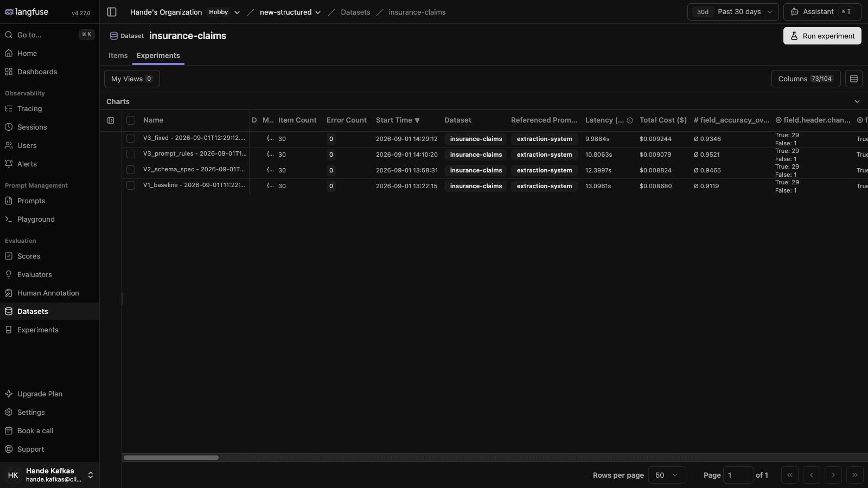868x488 pixels.
Task: Tick the V3_prompt_rules row checkbox
Action: (x=131, y=155)
